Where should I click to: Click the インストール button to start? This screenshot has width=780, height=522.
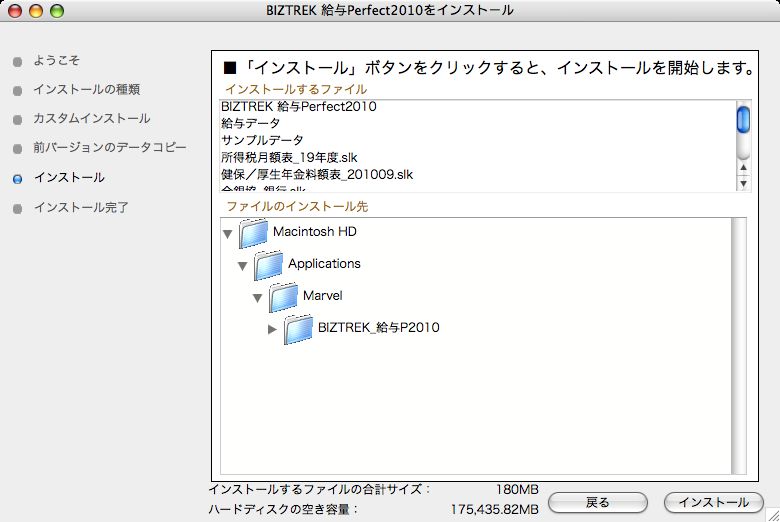pos(713,502)
